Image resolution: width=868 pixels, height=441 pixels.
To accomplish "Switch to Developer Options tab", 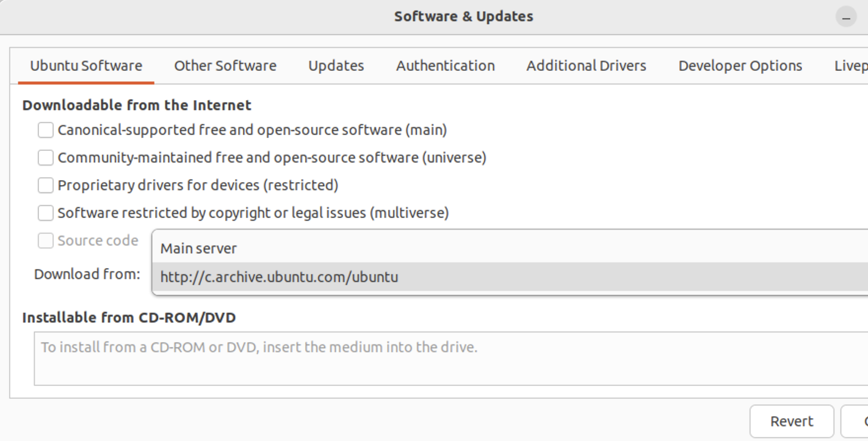I will tap(740, 66).
